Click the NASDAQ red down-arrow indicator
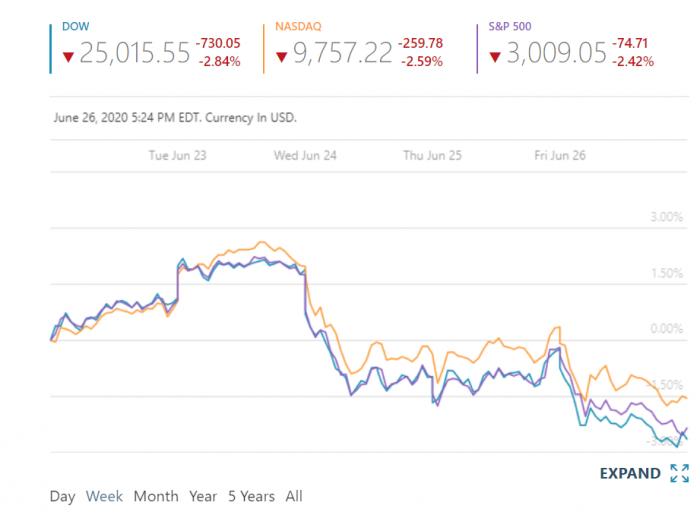This screenshot has width=700, height=515. point(281,57)
